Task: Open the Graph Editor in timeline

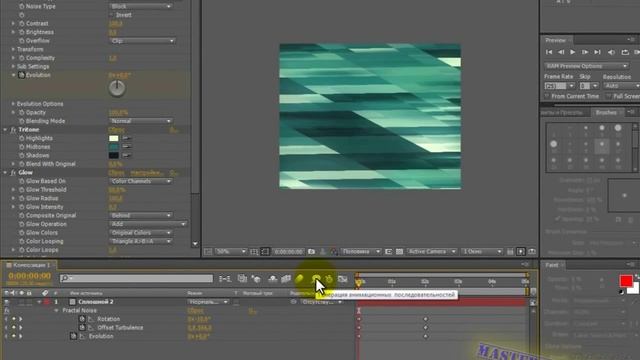Action: pyautogui.click(x=342, y=279)
